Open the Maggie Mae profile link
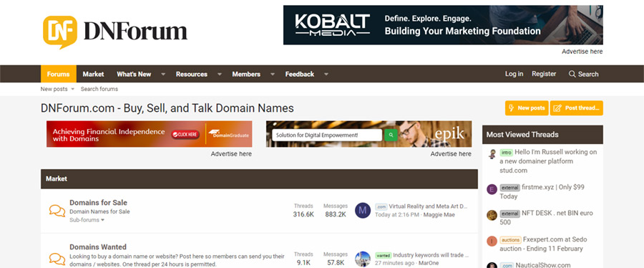The image size is (644, 268). [439, 214]
